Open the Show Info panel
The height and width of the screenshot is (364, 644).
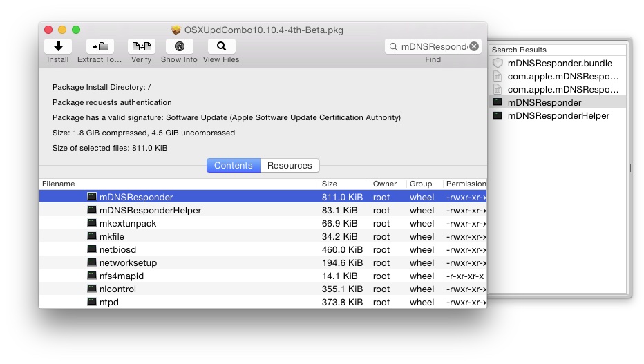pos(179,46)
